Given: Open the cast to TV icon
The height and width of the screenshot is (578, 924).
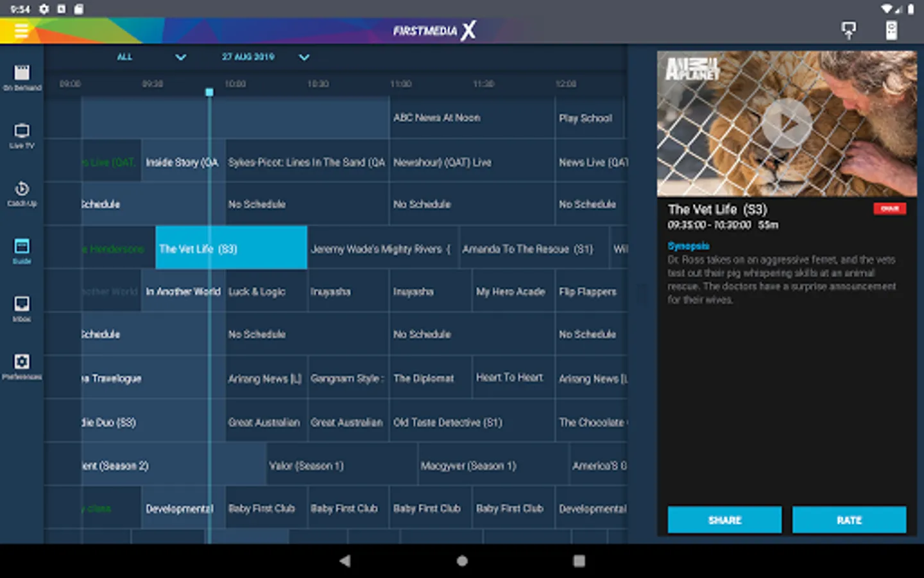Looking at the screenshot, I should [848, 30].
